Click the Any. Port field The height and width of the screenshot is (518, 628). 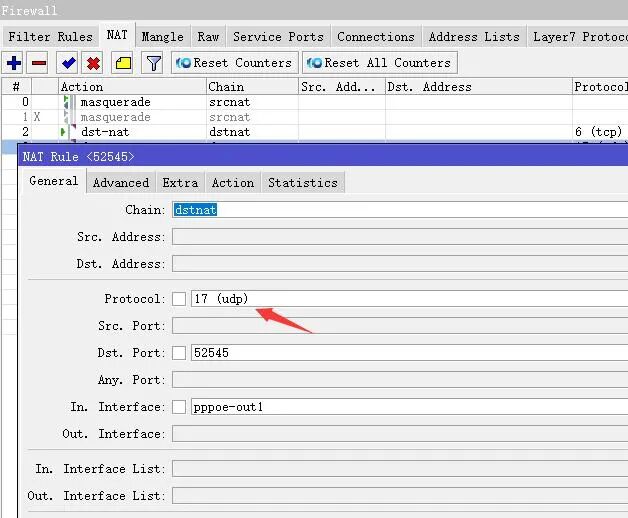tap(400, 380)
